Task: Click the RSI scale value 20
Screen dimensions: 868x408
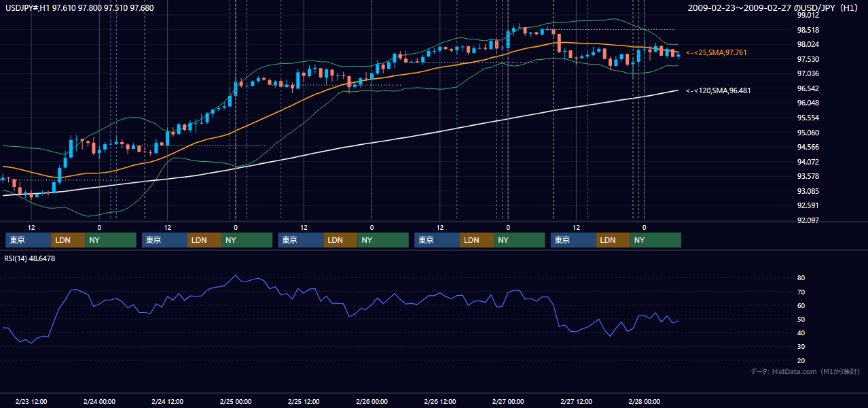Action: tap(801, 360)
